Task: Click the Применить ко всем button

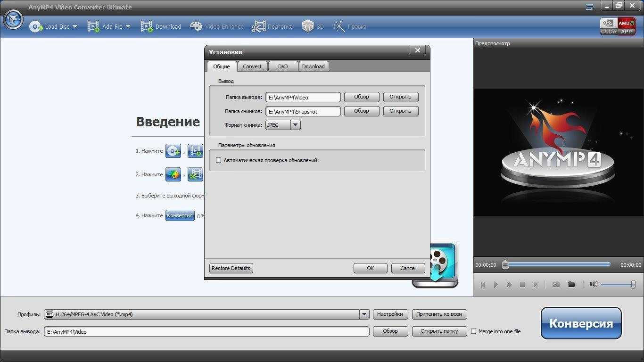Action: pyautogui.click(x=440, y=314)
